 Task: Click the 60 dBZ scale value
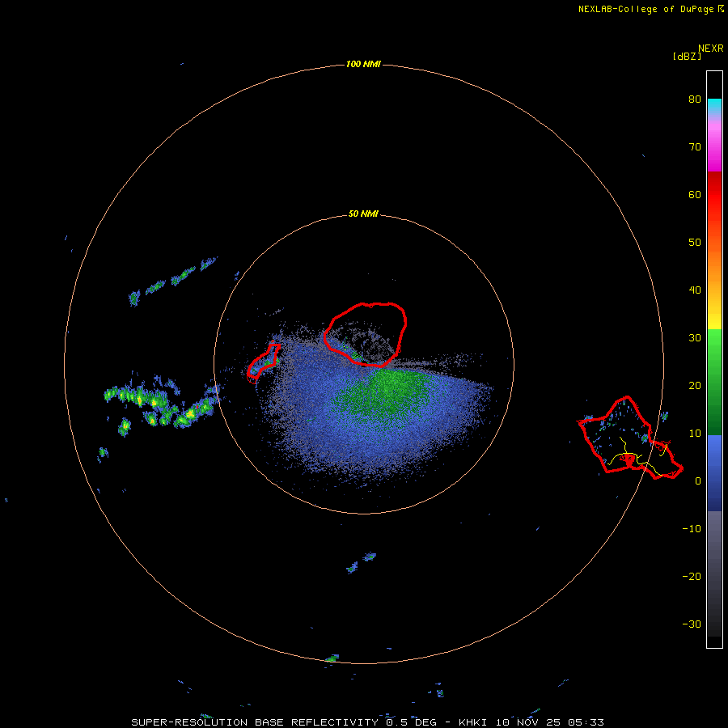point(695,194)
